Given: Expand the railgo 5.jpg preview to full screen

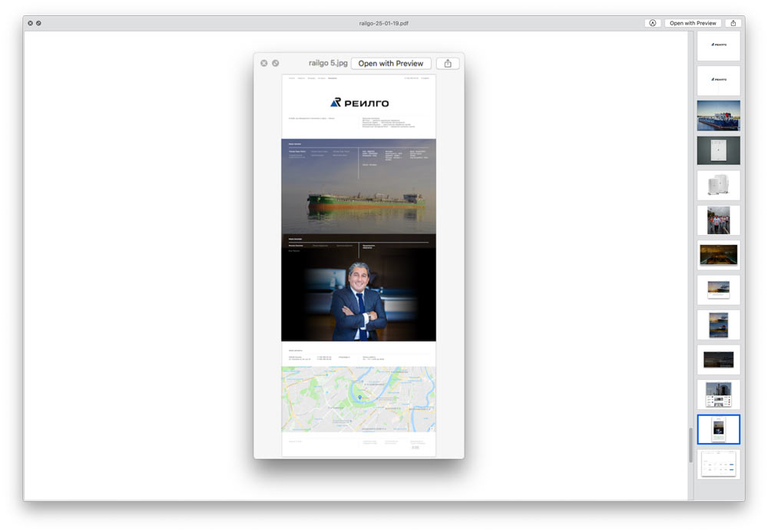Looking at the screenshot, I should 276,63.
